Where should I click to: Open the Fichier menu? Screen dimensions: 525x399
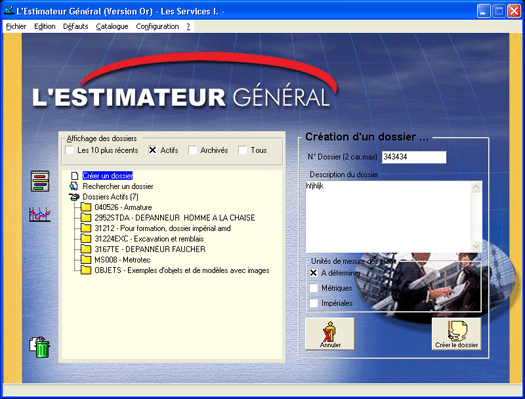tap(16, 26)
